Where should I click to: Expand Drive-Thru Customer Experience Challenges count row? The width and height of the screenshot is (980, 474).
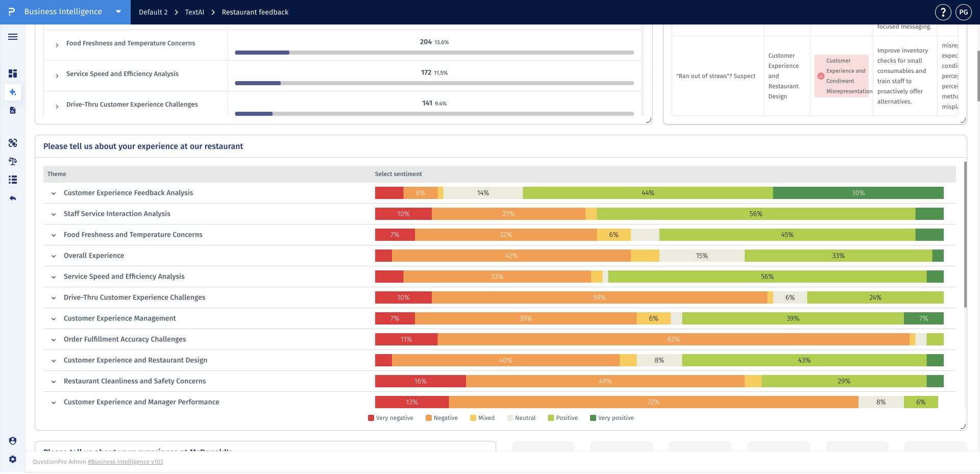click(x=57, y=107)
